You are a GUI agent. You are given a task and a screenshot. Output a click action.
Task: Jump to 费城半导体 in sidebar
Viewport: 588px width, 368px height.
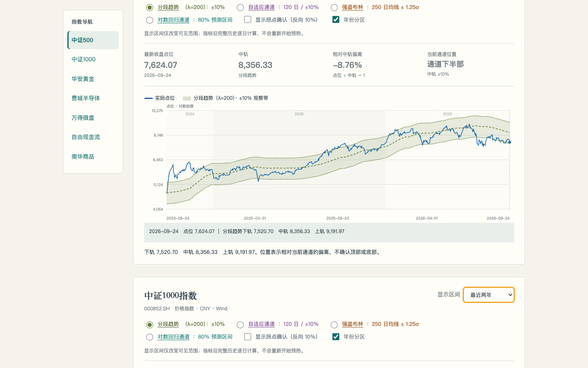[x=93, y=98]
